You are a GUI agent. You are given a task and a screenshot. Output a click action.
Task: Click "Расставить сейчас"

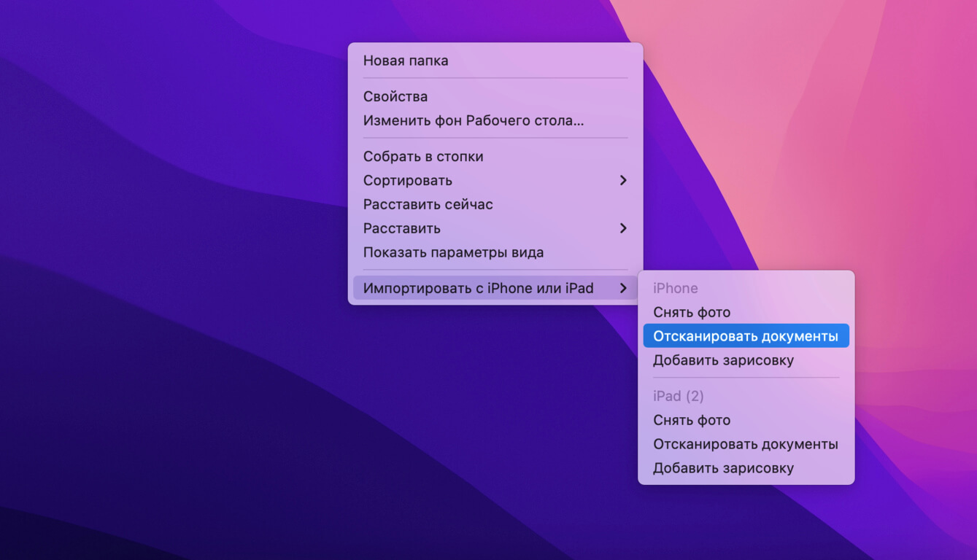click(428, 204)
